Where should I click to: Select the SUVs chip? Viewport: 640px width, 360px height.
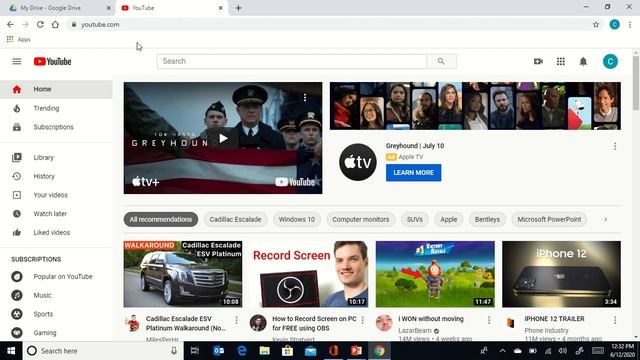[415, 219]
